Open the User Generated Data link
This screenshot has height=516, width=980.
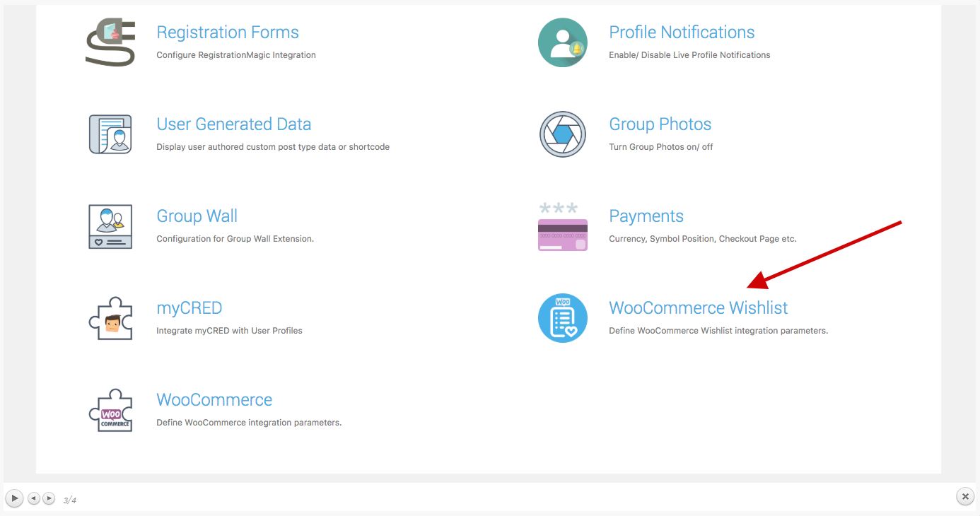pyautogui.click(x=234, y=124)
